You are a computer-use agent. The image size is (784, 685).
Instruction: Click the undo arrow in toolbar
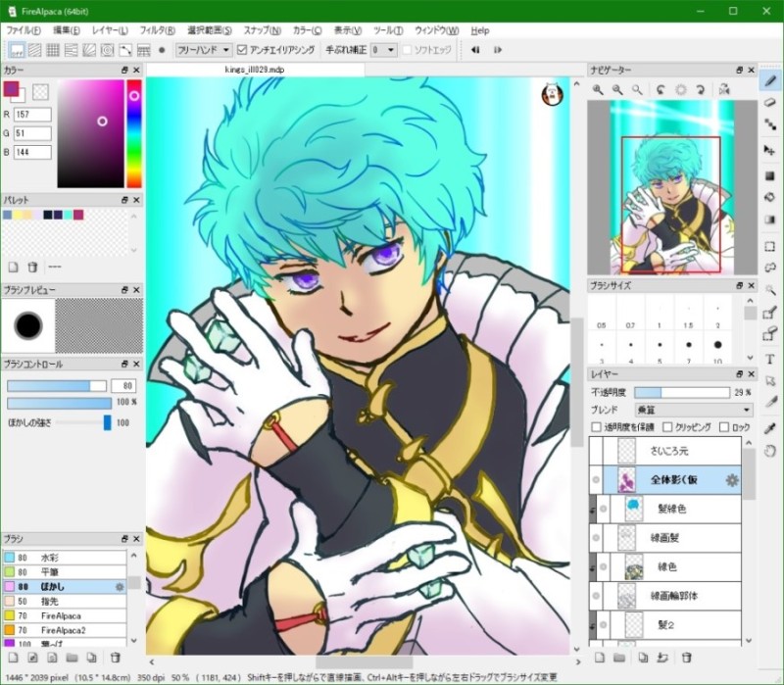[x=475, y=50]
